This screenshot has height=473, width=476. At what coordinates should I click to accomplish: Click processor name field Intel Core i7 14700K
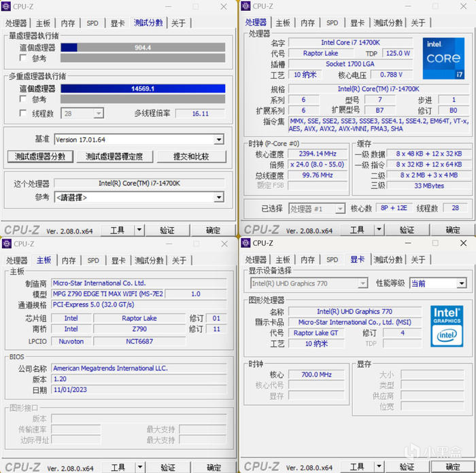tap(350, 43)
